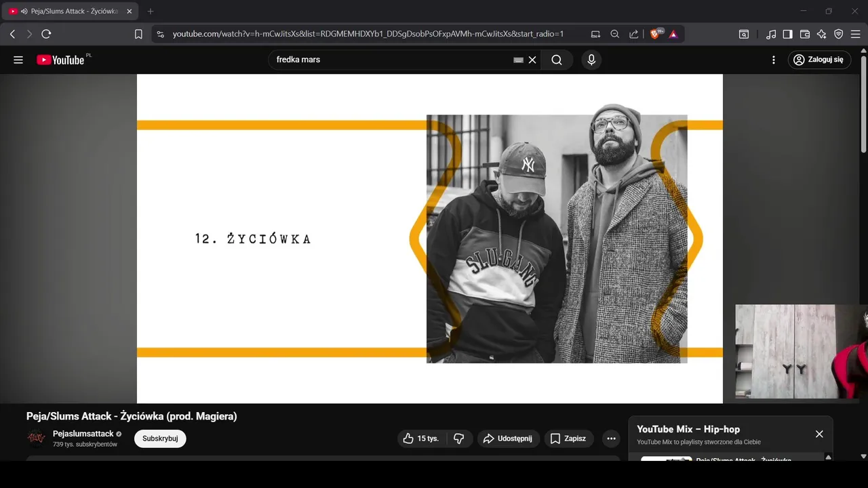Like the video (15 tys.)

[x=421, y=439]
